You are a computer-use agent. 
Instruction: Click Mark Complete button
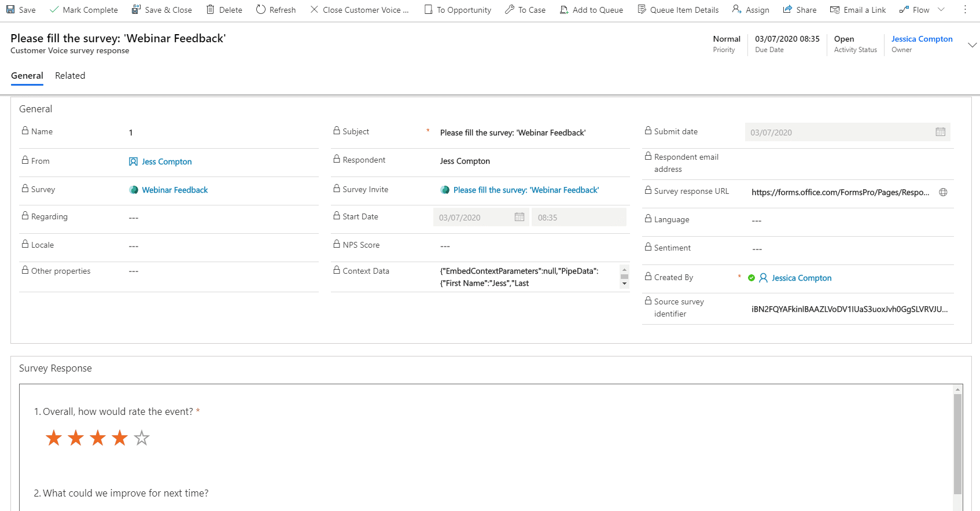click(x=84, y=10)
